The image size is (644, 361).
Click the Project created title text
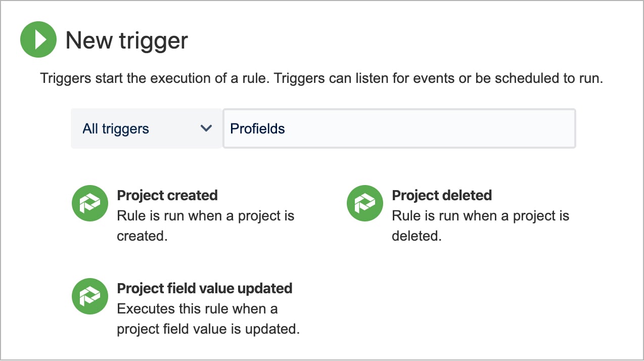click(167, 195)
